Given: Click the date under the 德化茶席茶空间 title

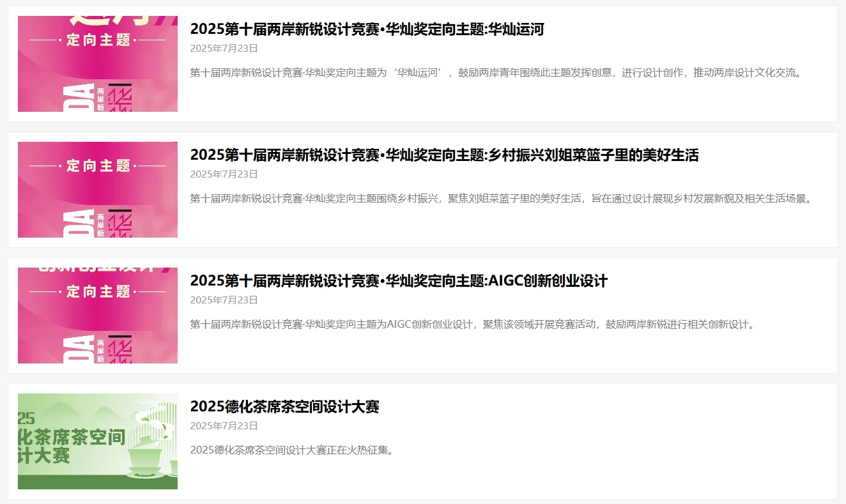Looking at the screenshot, I should point(224,426).
